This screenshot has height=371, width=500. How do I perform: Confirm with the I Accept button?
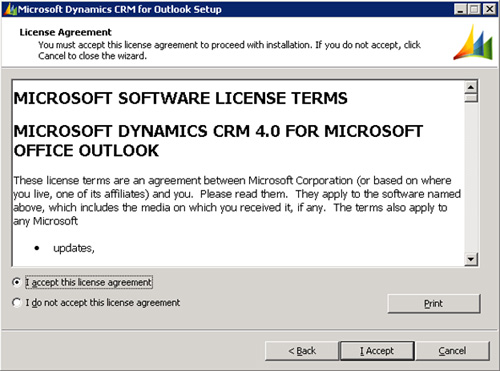click(377, 351)
